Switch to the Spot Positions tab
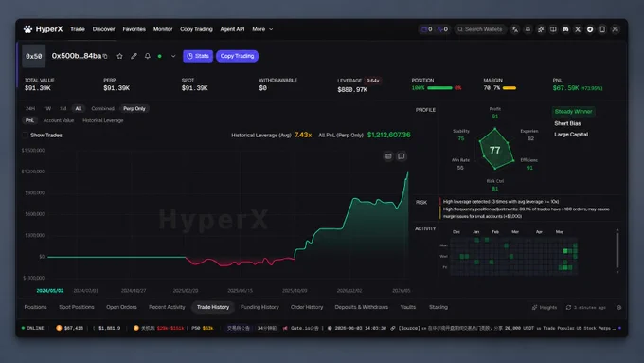The height and width of the screenshot is (363, 644). 77,307
